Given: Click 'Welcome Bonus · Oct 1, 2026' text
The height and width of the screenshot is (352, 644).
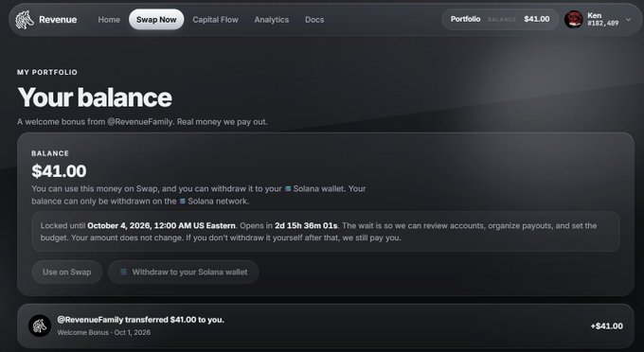Looking at the screenshot, I should pos(104,332).
